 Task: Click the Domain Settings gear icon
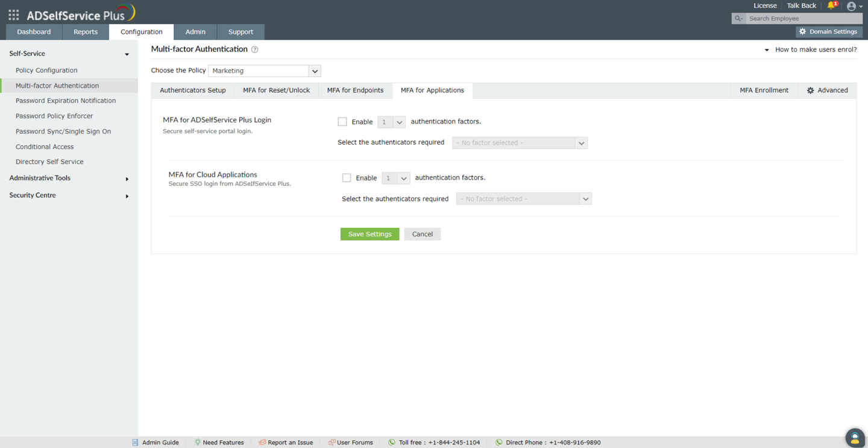tap(802, 32)
